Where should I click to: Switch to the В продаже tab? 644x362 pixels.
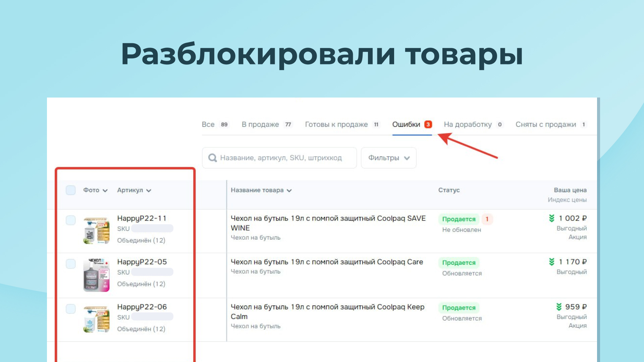260,124
